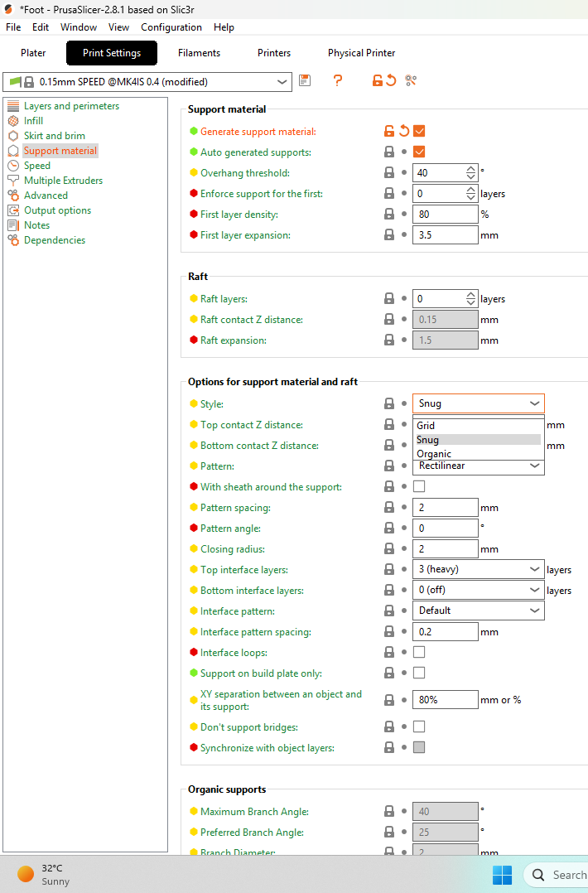This screenshot has height=893, width=588.
Task: Click the Windows taskbar Search box
Action: coord(555,875)
